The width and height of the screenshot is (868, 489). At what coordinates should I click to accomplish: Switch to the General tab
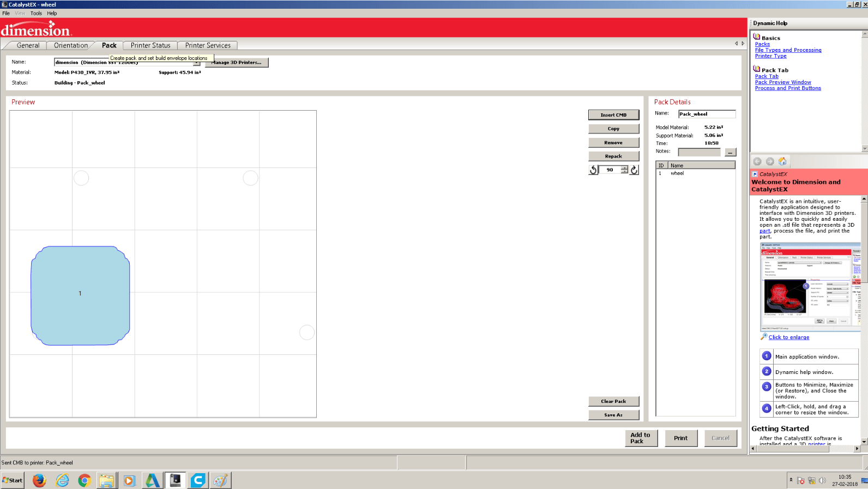(x=28, y=45)
